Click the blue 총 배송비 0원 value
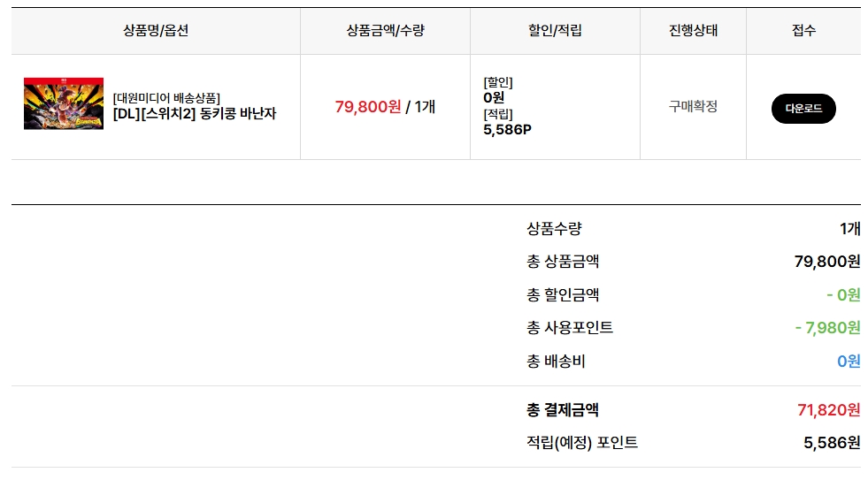This screenshot has height=480, width=868. tap(849, 362)
